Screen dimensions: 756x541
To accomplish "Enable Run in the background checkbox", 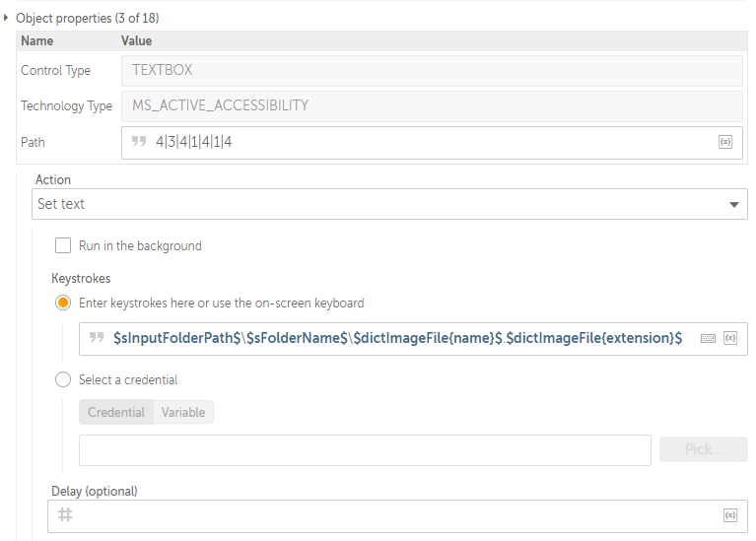I will pyautogui.click(x=63, y=245).
